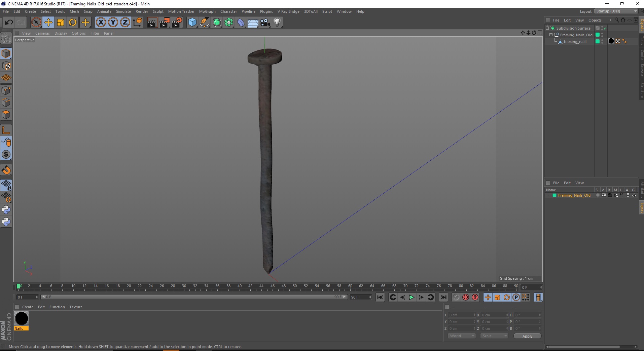Click the black material tag on framing_naill
The width and height of the screenshot is (644, 351).
coord(611,41)
